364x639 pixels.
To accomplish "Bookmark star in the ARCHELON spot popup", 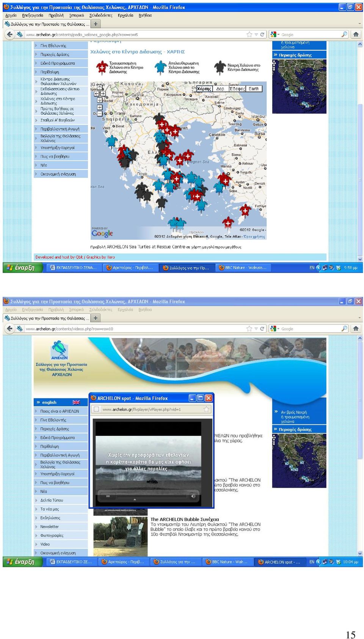I will 206,409.
